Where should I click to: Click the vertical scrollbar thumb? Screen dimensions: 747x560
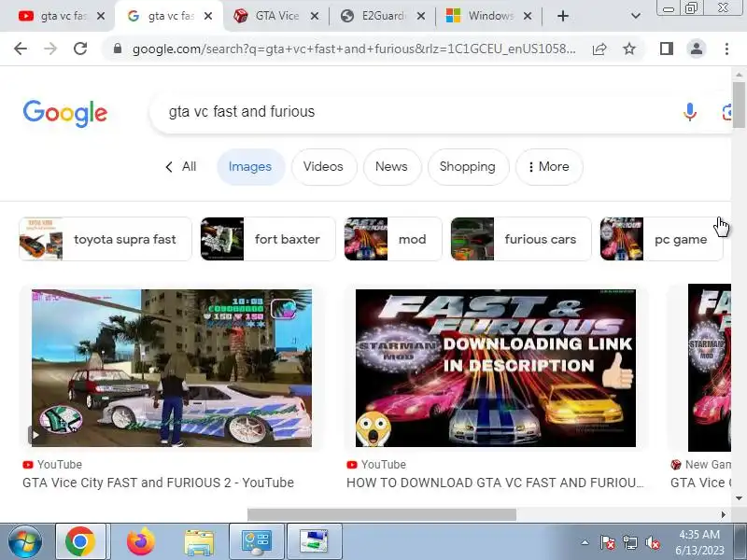tap(739, 105)
